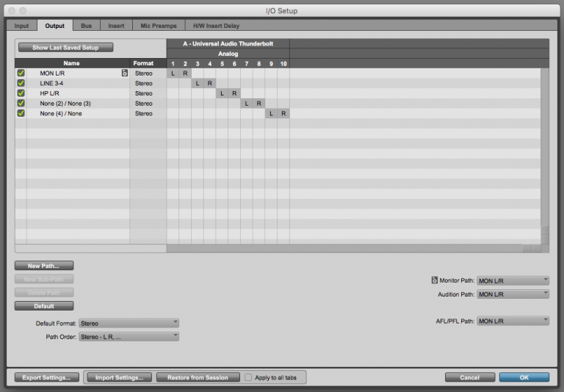Screen dimensions: 564x392
Task: Confirm with the OK button
Action: (524, 377)
